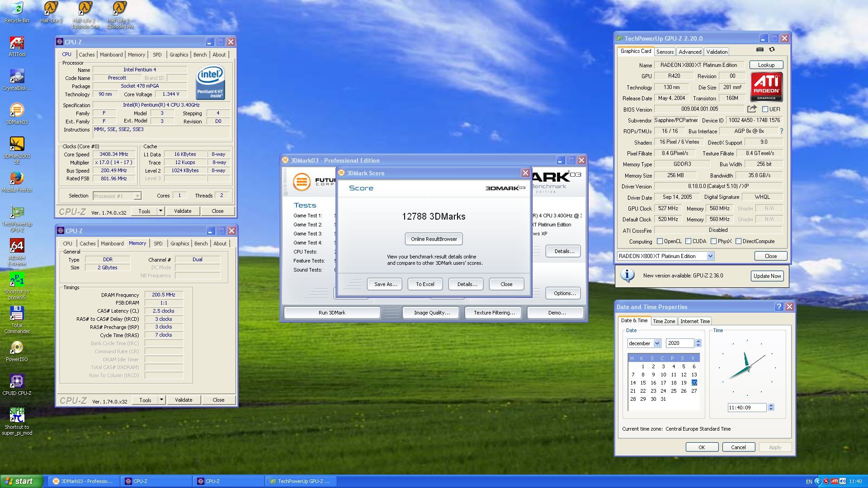The width and height of the screenshot is (868, 488).
Task: Launch the Total Commander desktop icon
Action: tap(17, 320)
